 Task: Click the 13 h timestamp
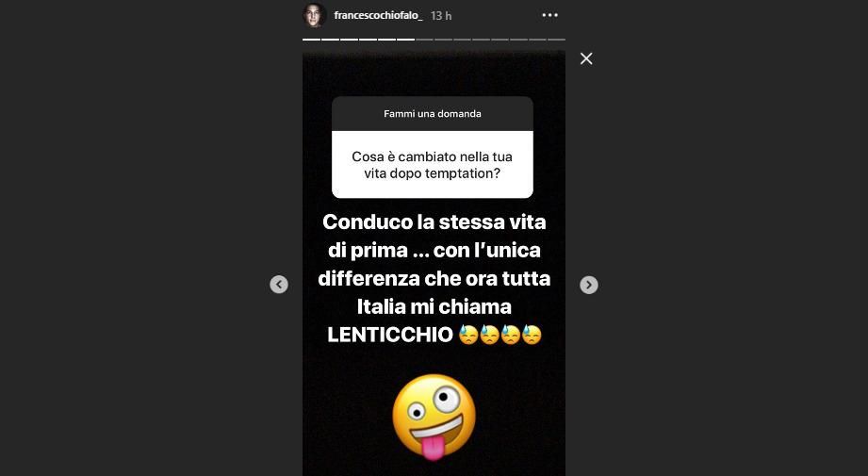click(441, 16)
